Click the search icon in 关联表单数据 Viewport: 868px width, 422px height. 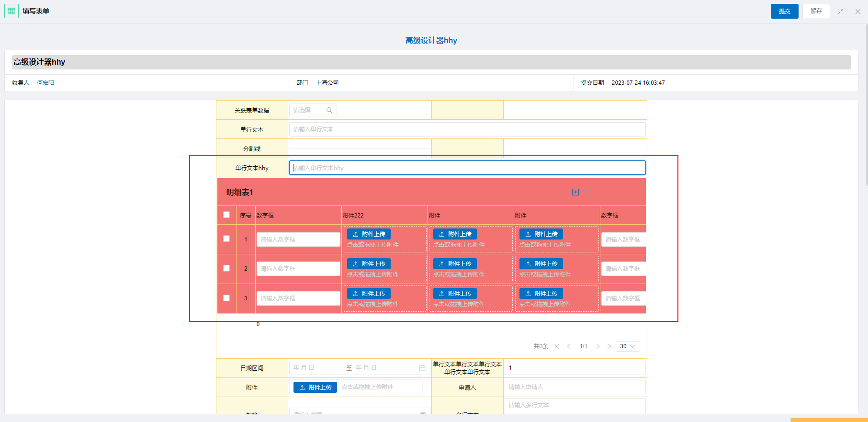329,110
